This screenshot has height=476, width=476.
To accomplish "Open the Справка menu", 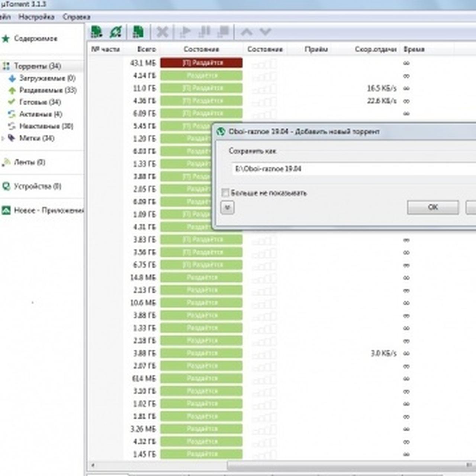I will tap(76, 17).
